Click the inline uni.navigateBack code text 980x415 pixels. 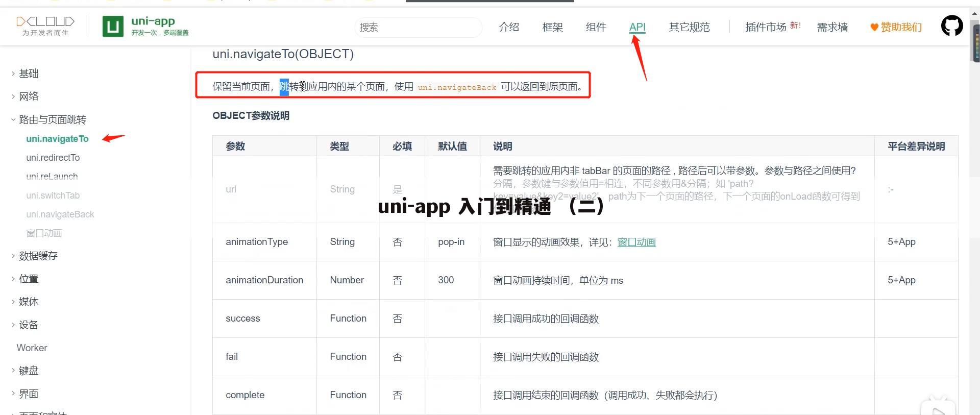click(457, 87)
